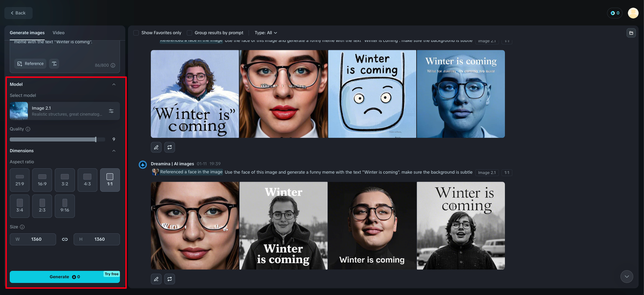Choose the 4:3 aspect ratio
Viewport: 644px width, 295px height.
[x=88, y=180]
